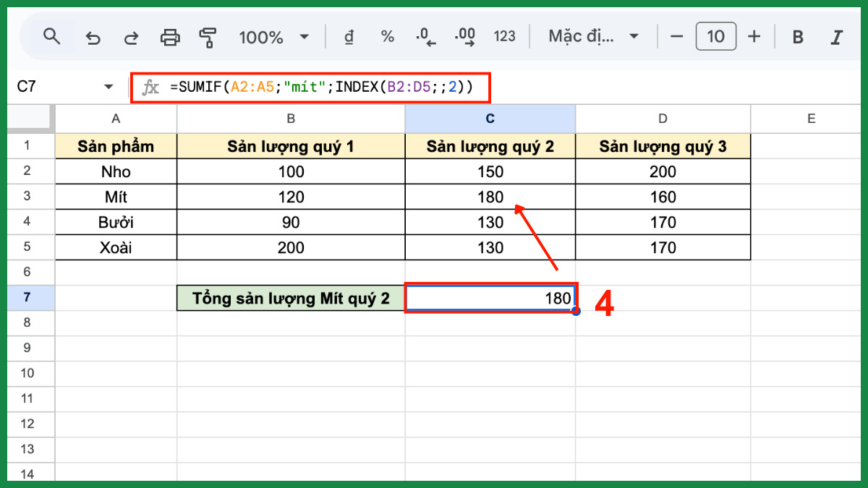Click the print icon
The width and height of the screenshot is (868, 488).
click(x=170, y=37)
